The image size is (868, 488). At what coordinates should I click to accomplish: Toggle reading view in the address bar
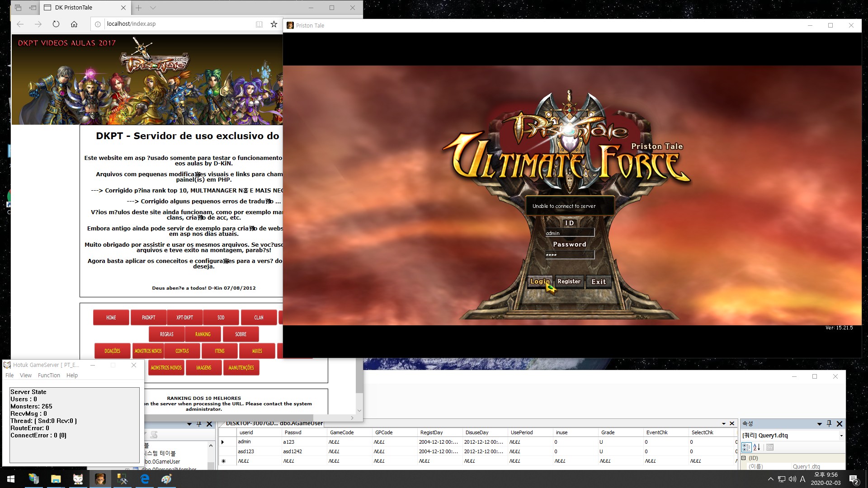coord(259,24)
